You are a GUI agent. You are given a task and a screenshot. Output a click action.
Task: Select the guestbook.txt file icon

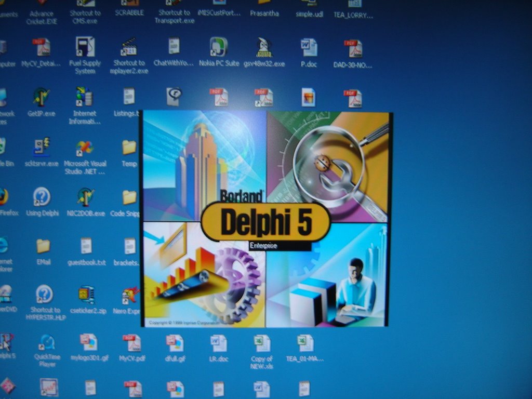tap(86, 246)
